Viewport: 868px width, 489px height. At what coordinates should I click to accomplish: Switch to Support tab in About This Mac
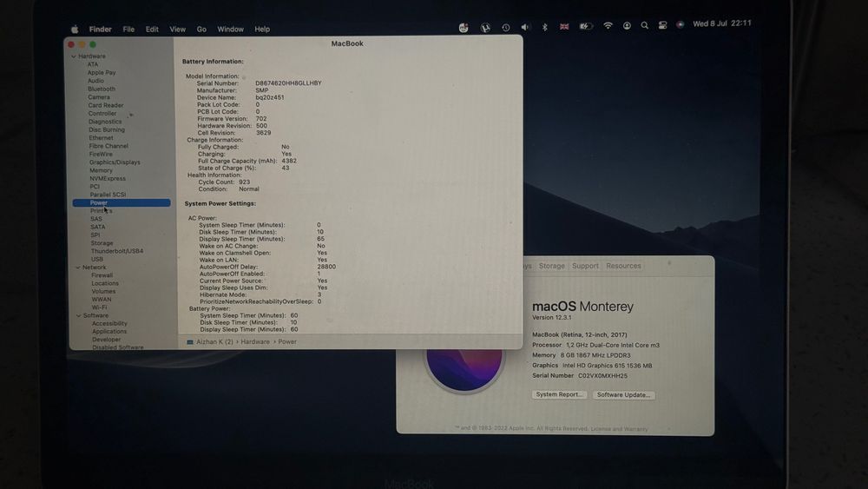coord(585,266)
